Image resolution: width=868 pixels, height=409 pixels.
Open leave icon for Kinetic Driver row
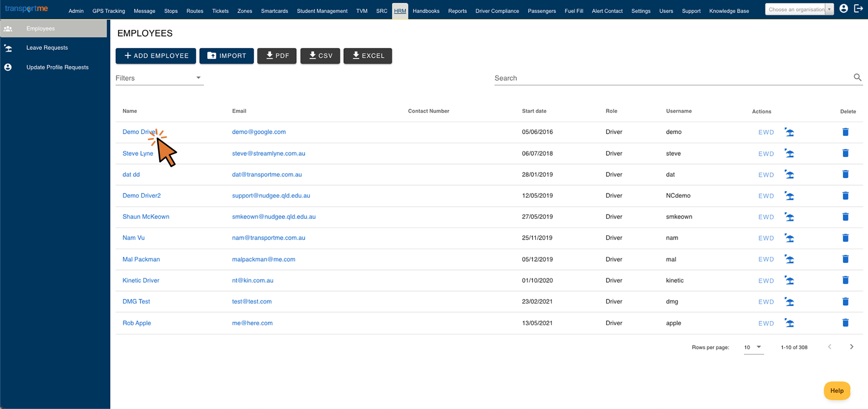pyautogui.click(x=789, y=281)
